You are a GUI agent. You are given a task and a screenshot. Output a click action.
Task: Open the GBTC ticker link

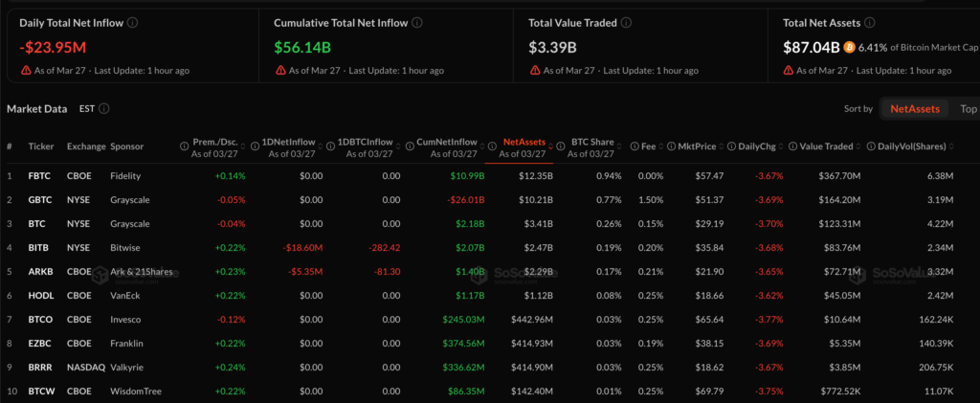[40, 199]
